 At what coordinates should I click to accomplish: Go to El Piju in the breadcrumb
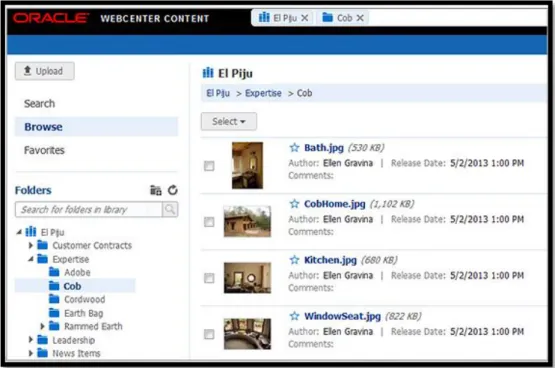point(218,93)
